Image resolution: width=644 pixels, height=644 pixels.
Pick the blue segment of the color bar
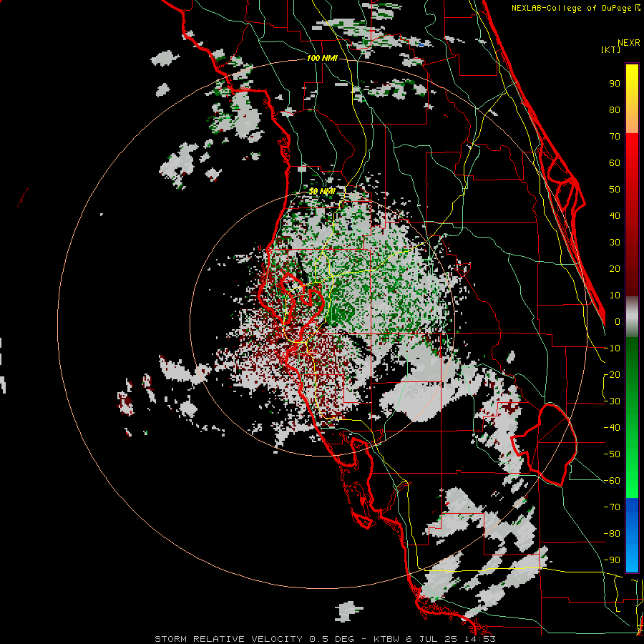pyautogui.click(x=632, y=535)
